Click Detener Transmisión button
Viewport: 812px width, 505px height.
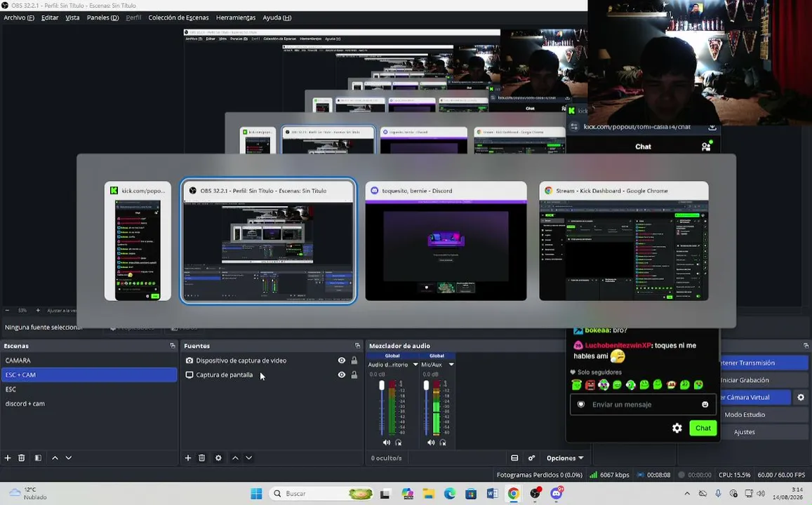764,363
